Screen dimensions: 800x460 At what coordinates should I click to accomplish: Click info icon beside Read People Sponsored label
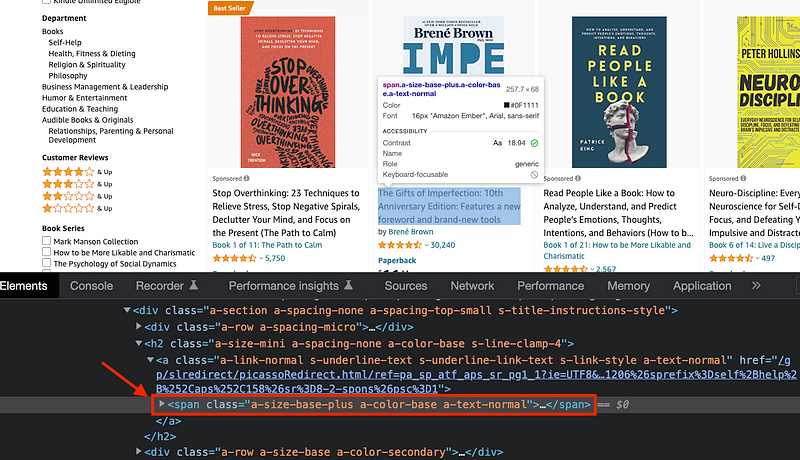coord(578,178)
